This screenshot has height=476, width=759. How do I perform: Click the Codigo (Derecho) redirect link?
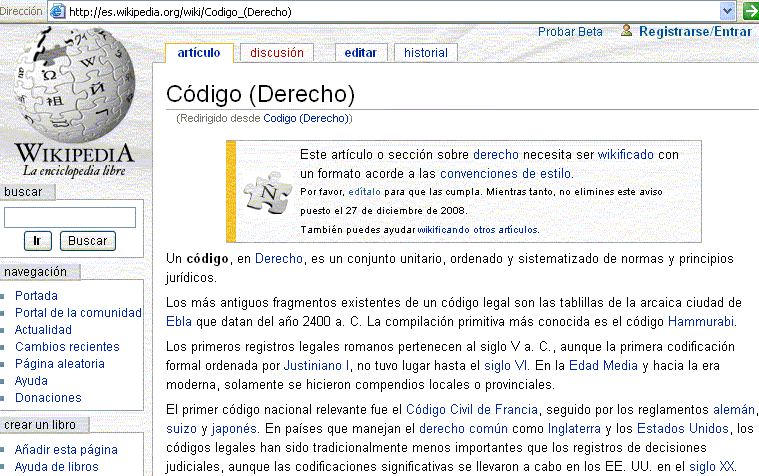click(x=306, y=118)
